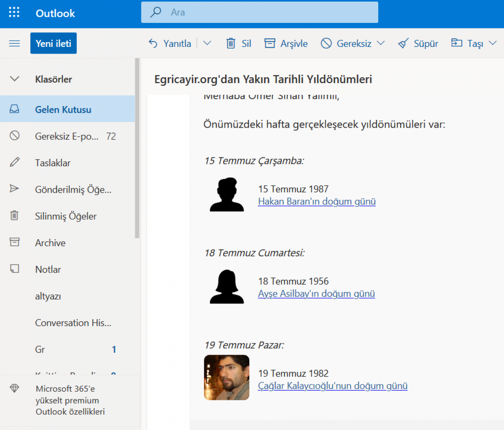Open the app launcher grid icon
This screenshot has height=430, width=504.
(x=14, y=13)
